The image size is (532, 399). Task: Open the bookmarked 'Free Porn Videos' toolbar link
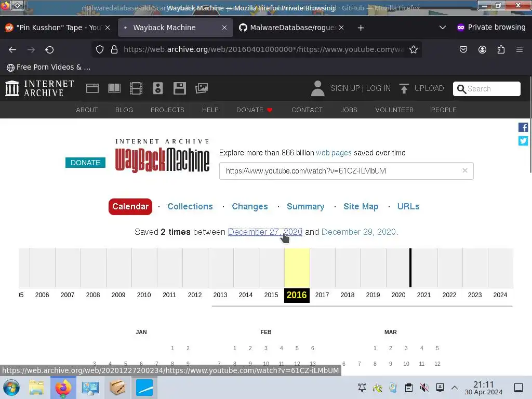point(48,67)
